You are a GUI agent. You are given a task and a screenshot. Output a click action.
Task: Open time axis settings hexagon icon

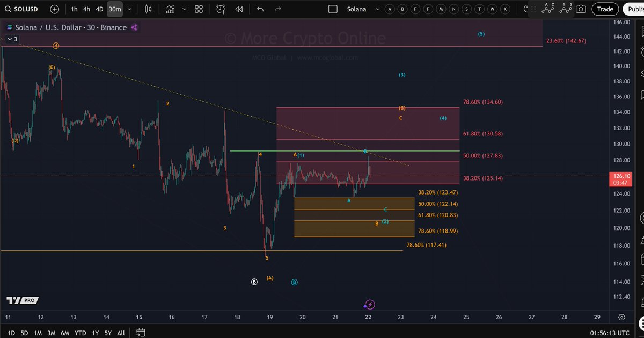click(x=621, y=317)
